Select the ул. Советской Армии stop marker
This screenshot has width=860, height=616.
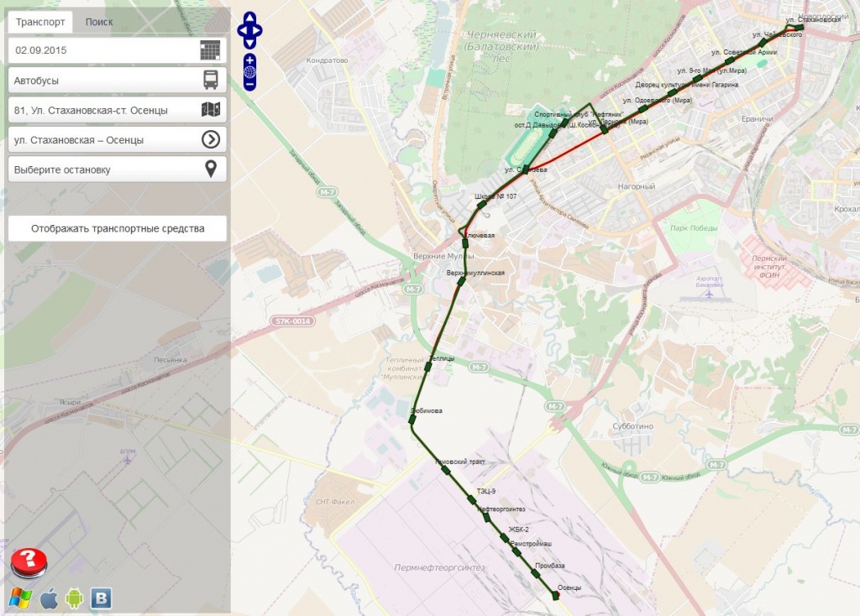pyautogui.click(x=730, y=60)
